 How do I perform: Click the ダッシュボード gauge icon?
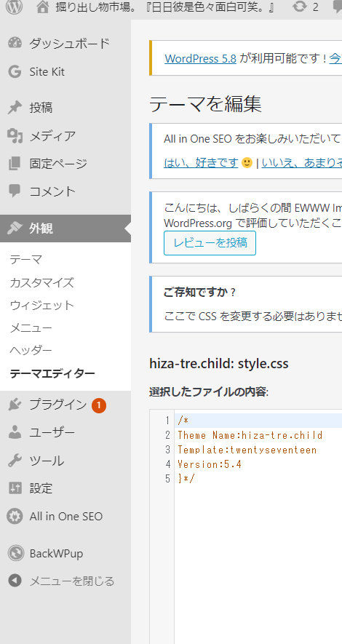15,44
